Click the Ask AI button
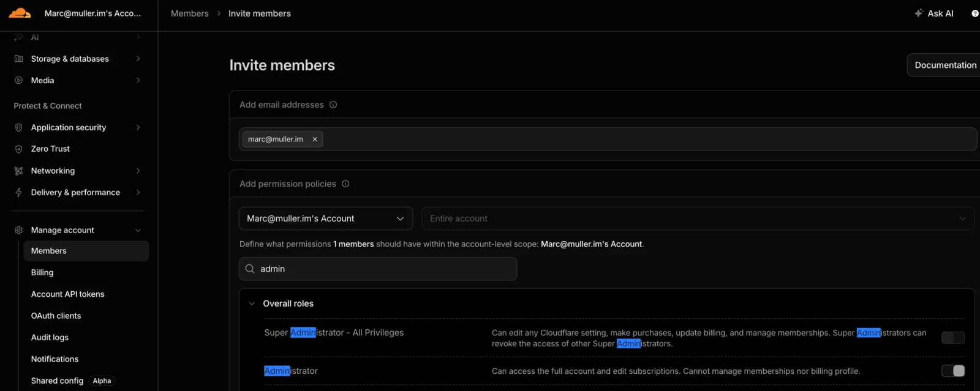 tap(934, 13)
